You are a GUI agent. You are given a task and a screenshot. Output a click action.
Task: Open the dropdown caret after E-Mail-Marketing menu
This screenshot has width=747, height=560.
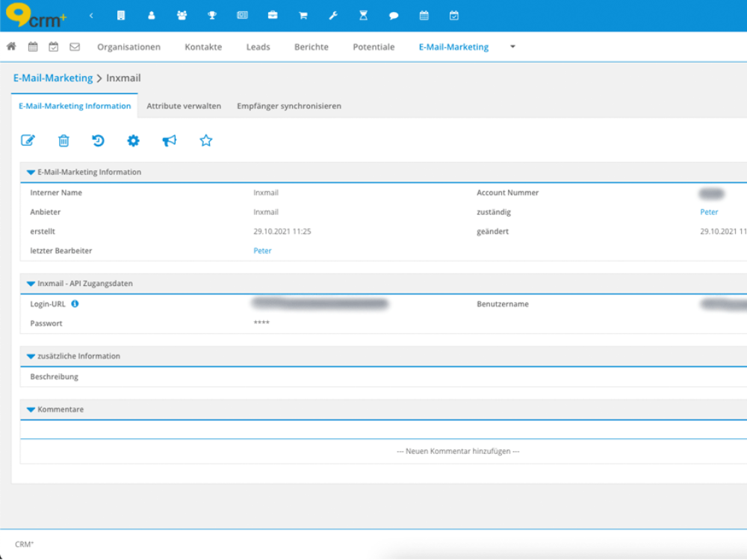512,46
